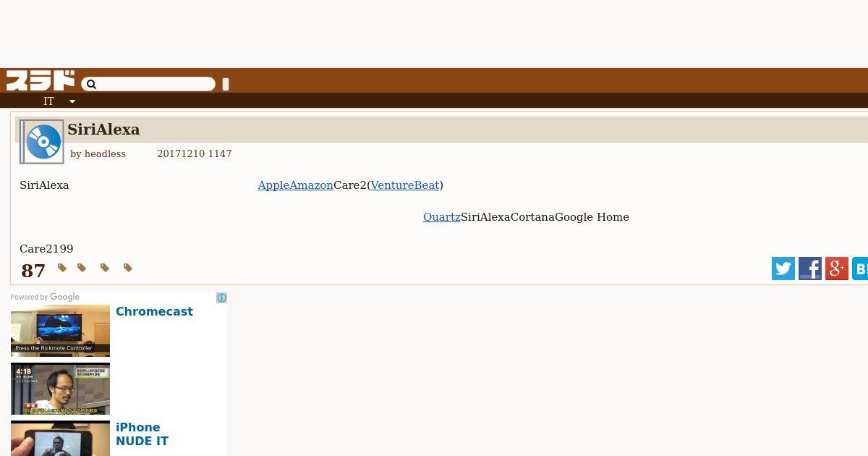This screenshot has height=456, width=868.
Task: Open the IT section menu item
Action: tap(48, 101)
